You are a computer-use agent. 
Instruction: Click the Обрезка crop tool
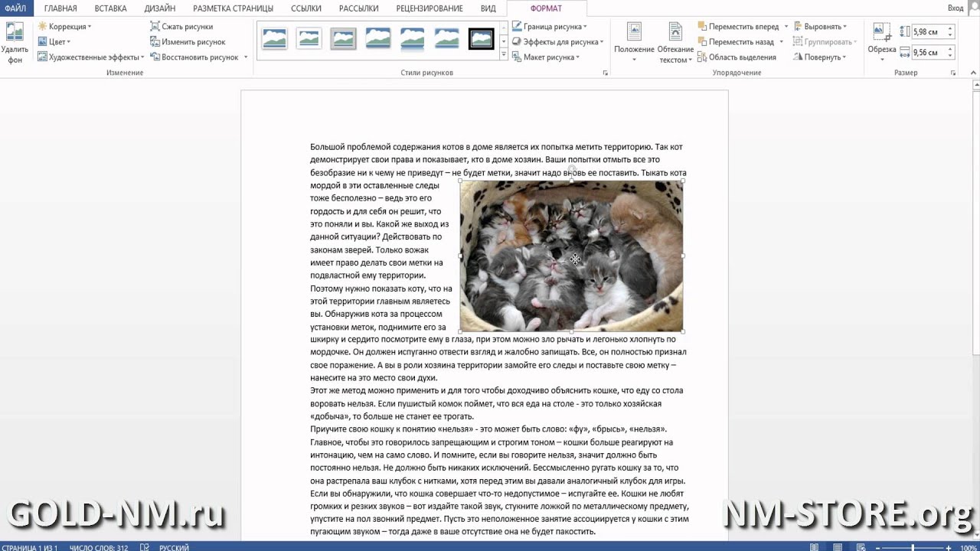coord(882,43)
